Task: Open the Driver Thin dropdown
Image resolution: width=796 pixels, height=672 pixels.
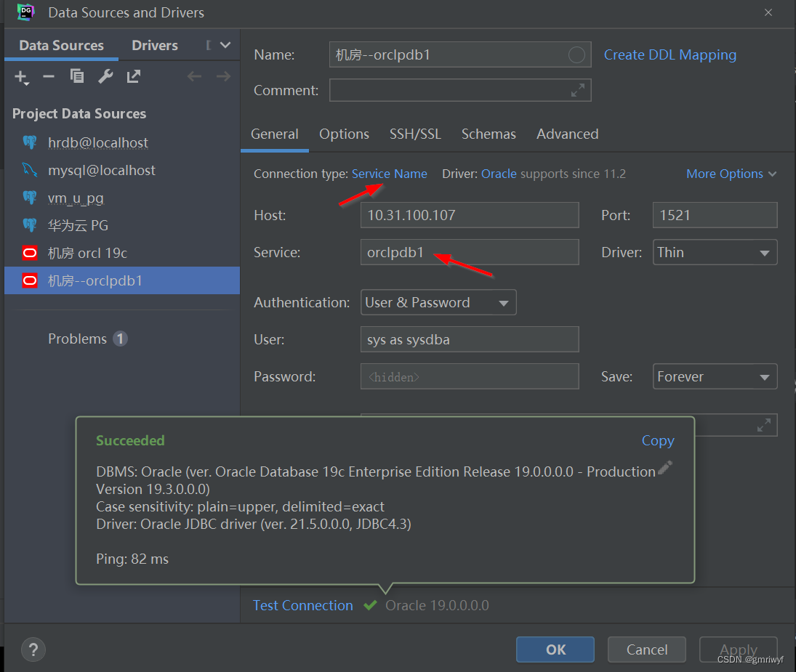Action: 715,252
